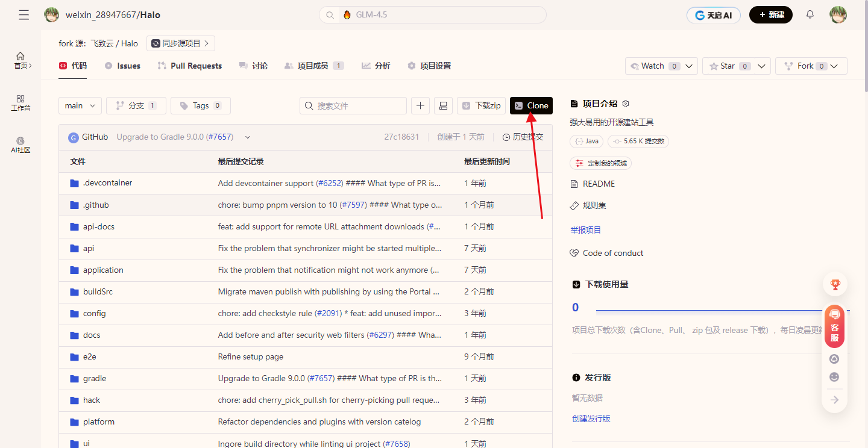
Task: Click the api folder icon
Action: pyautogui.click(x=75, y=248)
